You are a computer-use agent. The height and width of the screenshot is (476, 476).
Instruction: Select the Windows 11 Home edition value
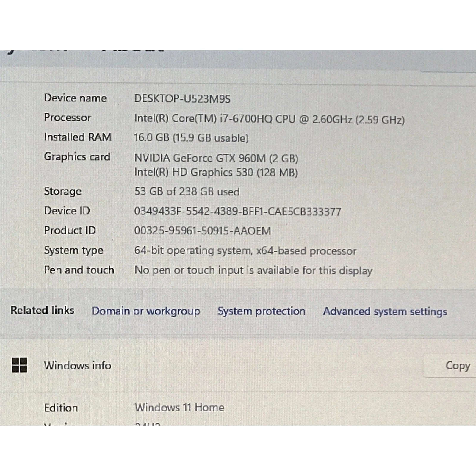(x=179, y=407)
